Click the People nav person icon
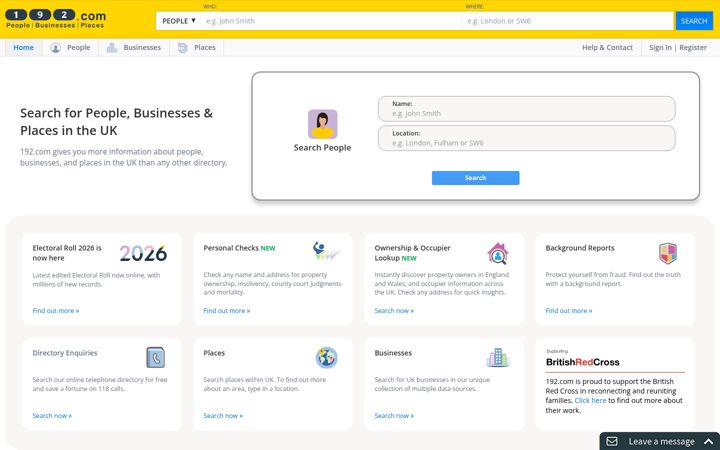 click(56, 48)
